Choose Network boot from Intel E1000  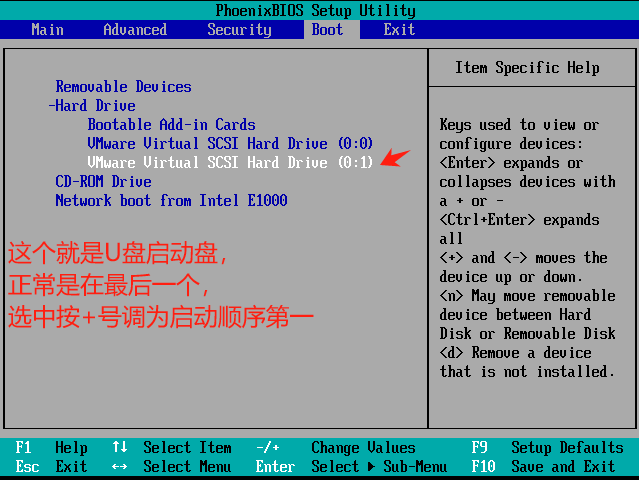(x=171, y=201)
